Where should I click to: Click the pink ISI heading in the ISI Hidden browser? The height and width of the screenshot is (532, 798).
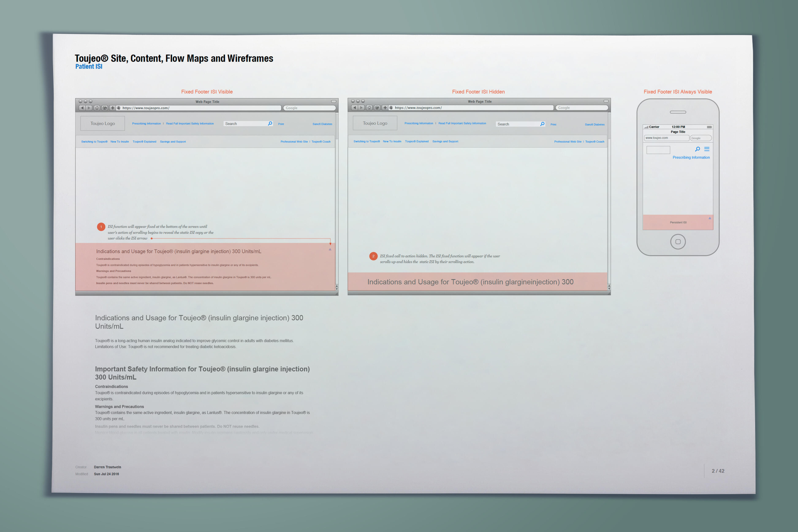point(471,282)
